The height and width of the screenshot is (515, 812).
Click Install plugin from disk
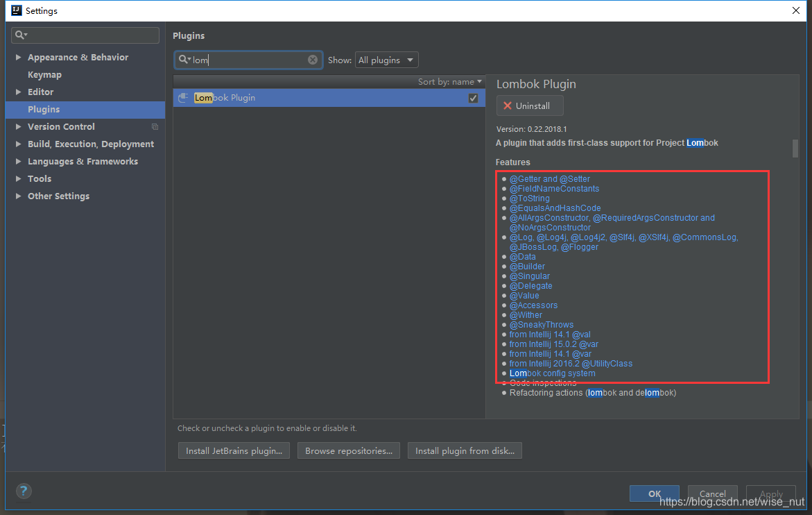click(x=465, y=450)
